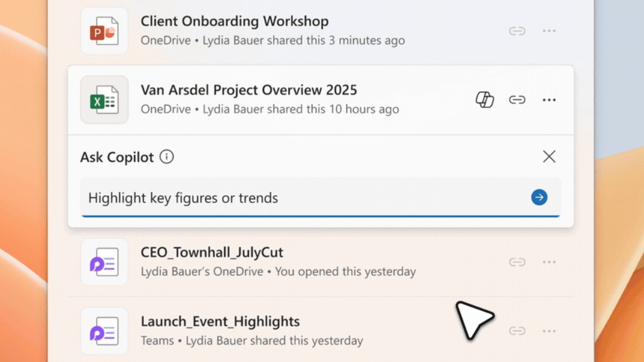Open the Client Onboarding Workshop file
The image size is (644, 362).
pyautogui.click(x=234, y=22)
